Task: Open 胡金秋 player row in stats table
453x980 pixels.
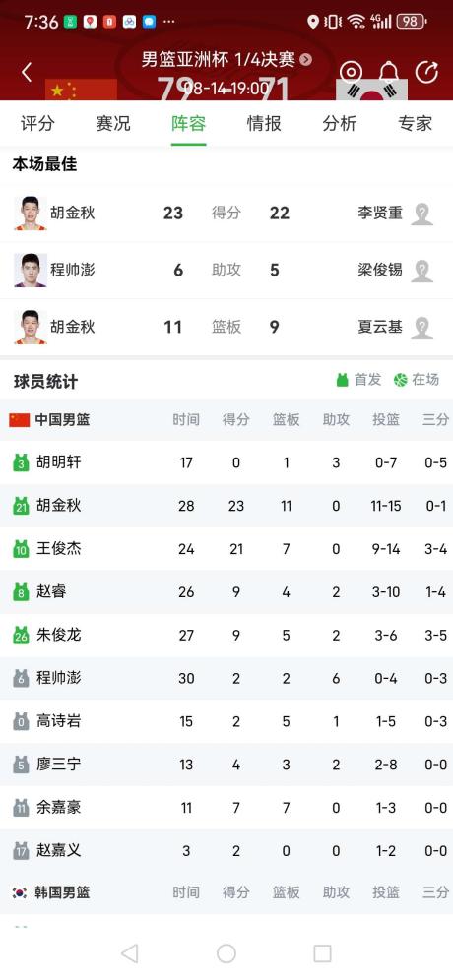Action: (x=226, y=506)
